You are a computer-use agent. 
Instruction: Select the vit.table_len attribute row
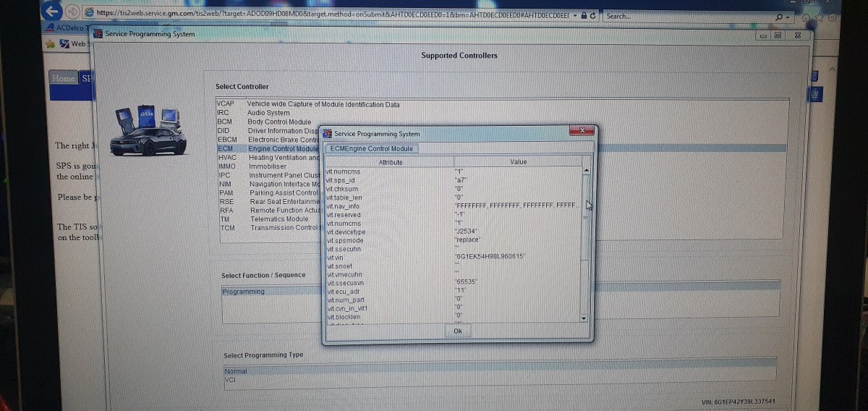(454, 198)
